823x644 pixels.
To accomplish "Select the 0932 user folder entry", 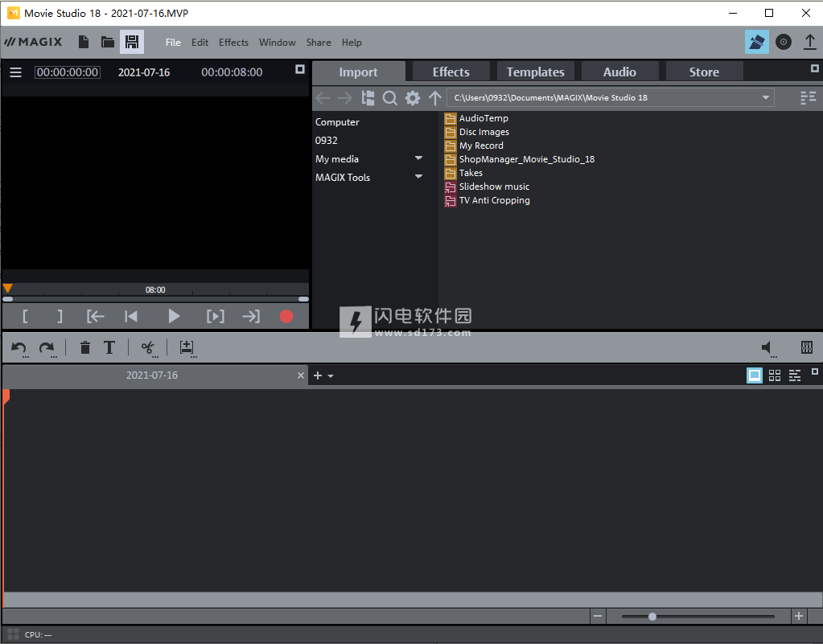I will 327,141.
